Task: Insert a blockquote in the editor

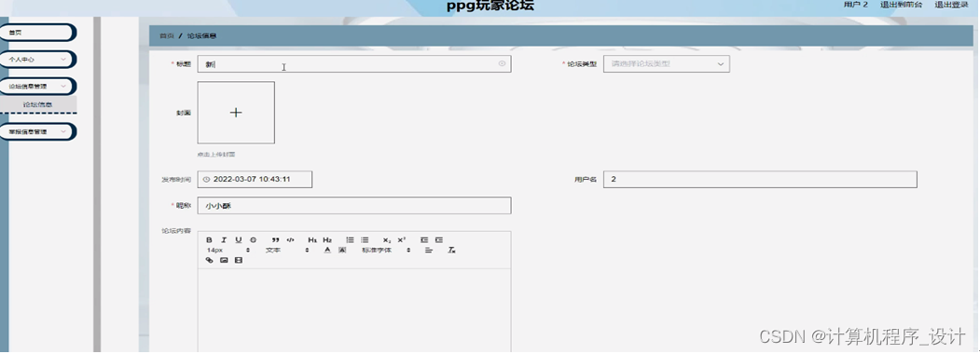Action: (x=275, y=239)
